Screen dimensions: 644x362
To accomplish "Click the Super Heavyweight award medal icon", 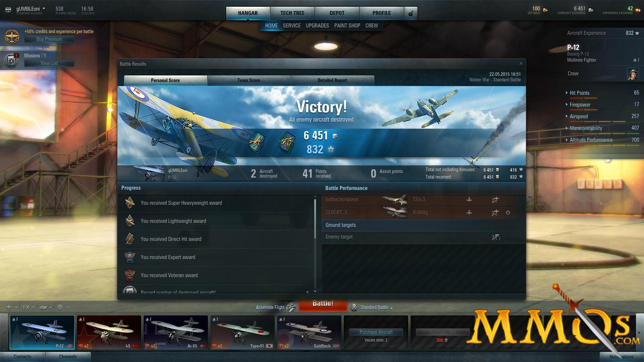I will click(x=130, y=203).
